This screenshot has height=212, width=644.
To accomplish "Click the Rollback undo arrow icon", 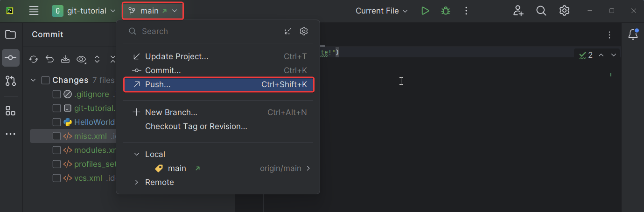I will point(49,59).
